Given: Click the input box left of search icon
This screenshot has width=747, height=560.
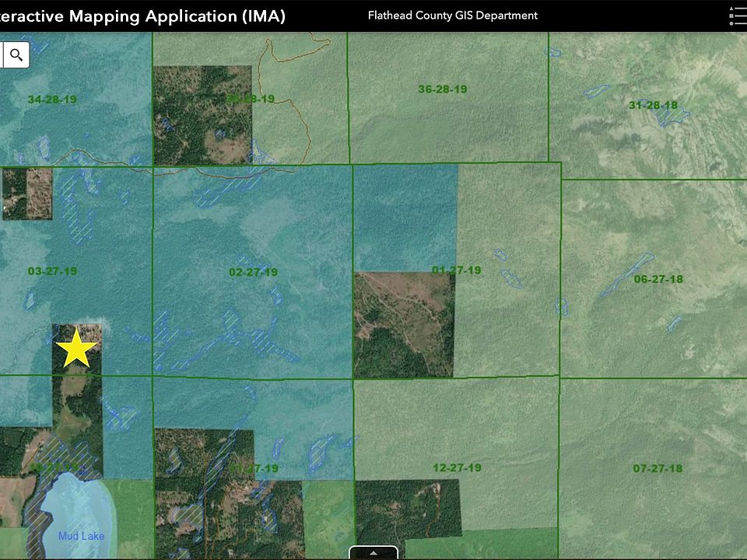Looking at the screenshot, I should click(2, 55).
